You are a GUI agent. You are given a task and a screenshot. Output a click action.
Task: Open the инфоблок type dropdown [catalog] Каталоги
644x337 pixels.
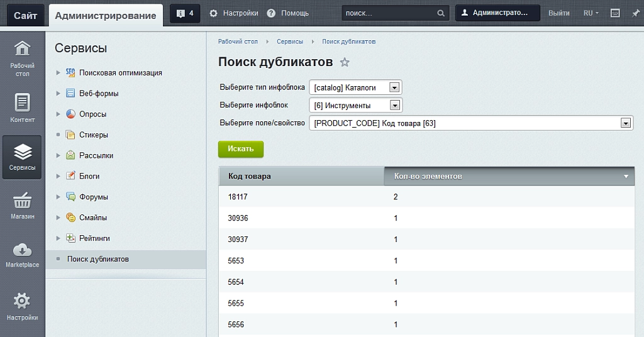[x=355, y=87]
